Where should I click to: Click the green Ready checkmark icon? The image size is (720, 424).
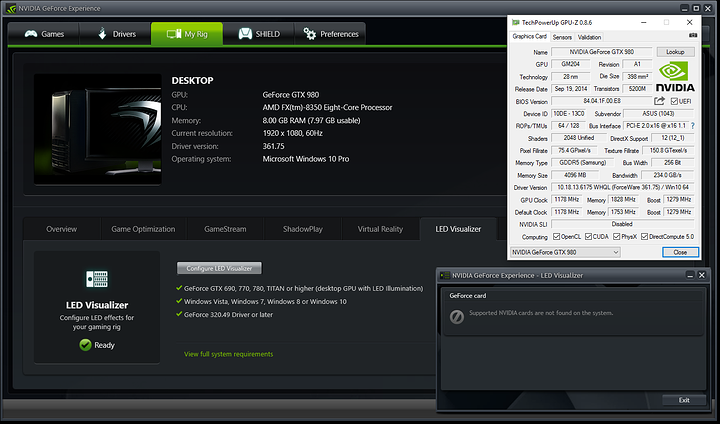click(85, 345)
